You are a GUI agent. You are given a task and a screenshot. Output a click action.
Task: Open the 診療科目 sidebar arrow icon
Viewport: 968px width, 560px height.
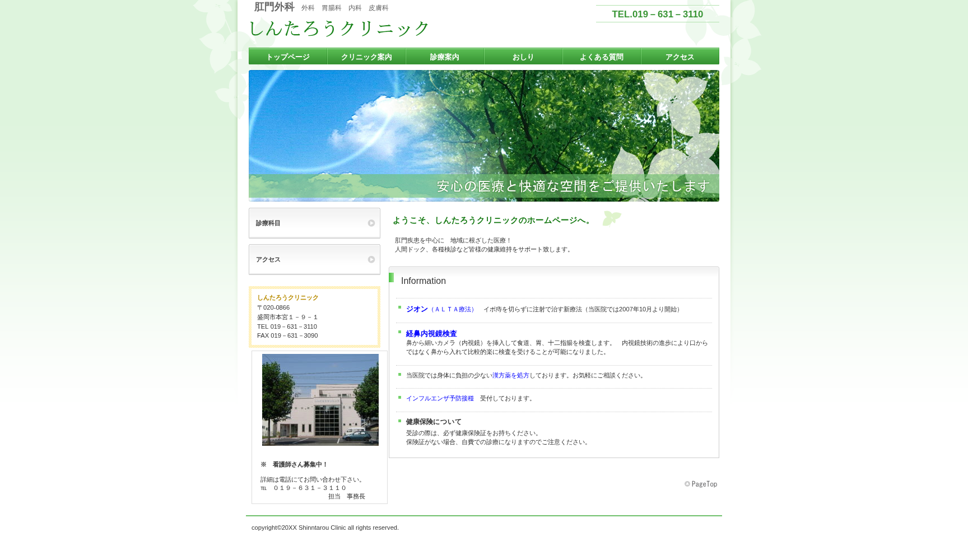[371, 223]
